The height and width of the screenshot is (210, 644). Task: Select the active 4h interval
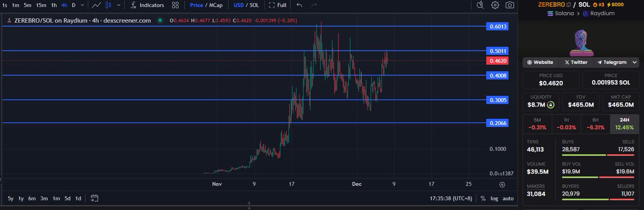tap(64, 5)
